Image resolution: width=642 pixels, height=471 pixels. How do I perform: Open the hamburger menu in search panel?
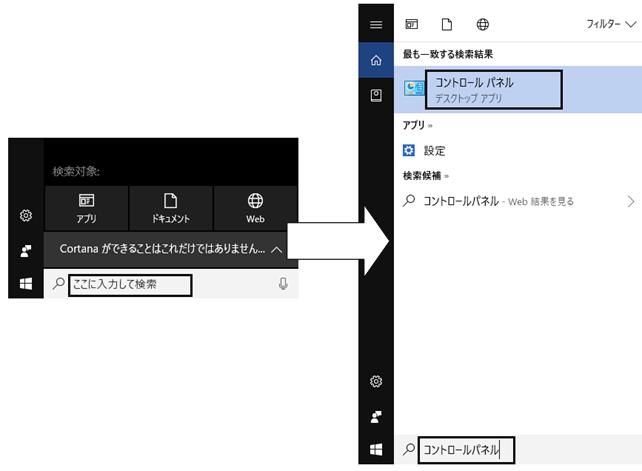[376, 25]
